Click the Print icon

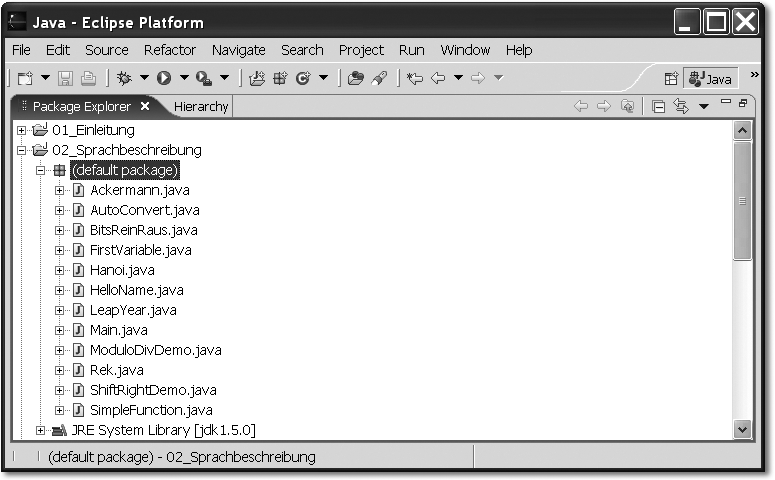click(88, 78)
